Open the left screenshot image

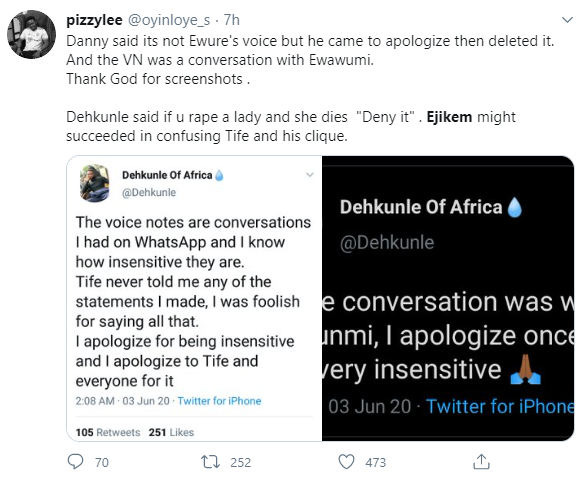click(x=194, y=298)
